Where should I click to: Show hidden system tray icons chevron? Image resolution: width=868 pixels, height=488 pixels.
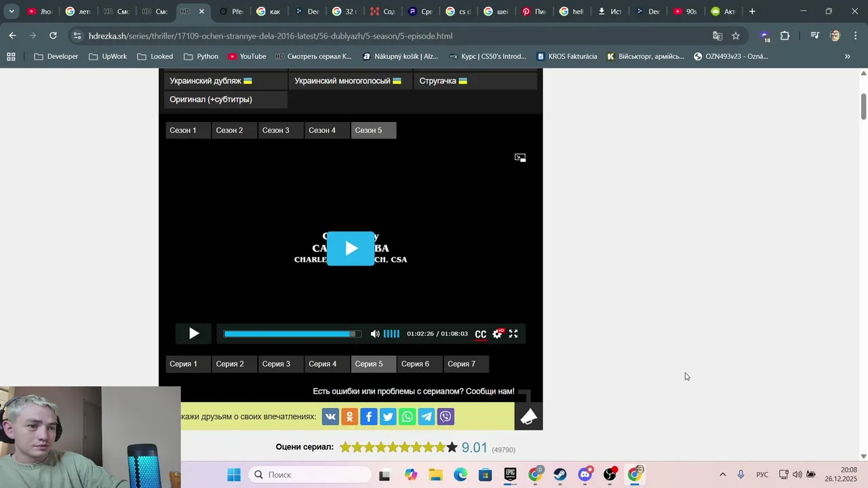[722, 474]
